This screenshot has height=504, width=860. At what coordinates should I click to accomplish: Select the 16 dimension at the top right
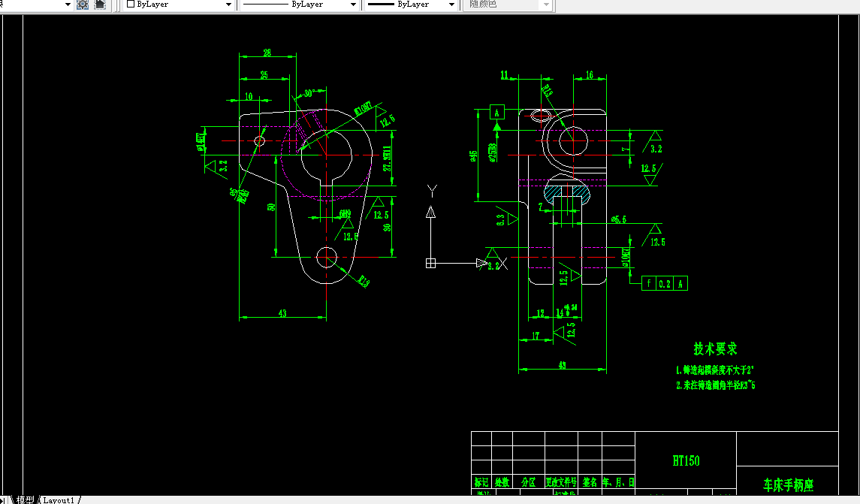click(x=590, y=74)
